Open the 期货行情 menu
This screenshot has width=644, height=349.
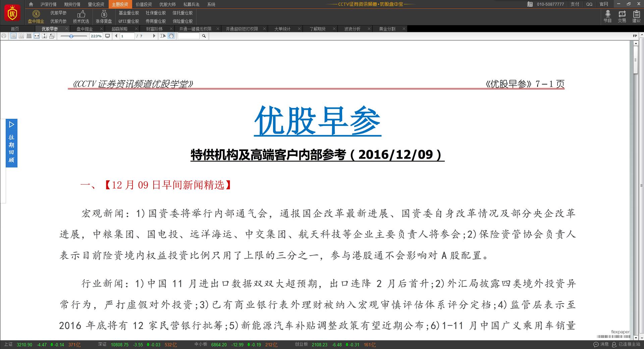tap(72, 4)
